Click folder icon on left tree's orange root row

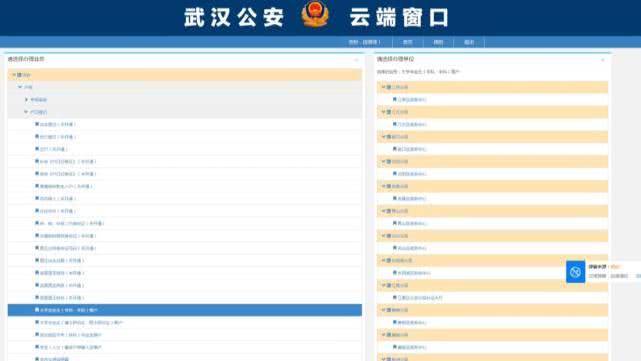pos(19,75)
